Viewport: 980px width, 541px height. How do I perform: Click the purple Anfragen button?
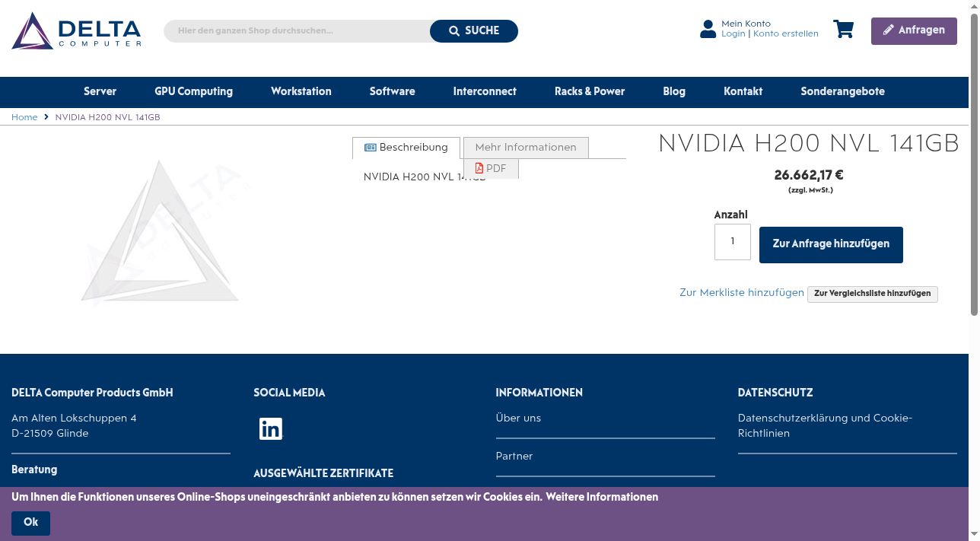(914, 31)
